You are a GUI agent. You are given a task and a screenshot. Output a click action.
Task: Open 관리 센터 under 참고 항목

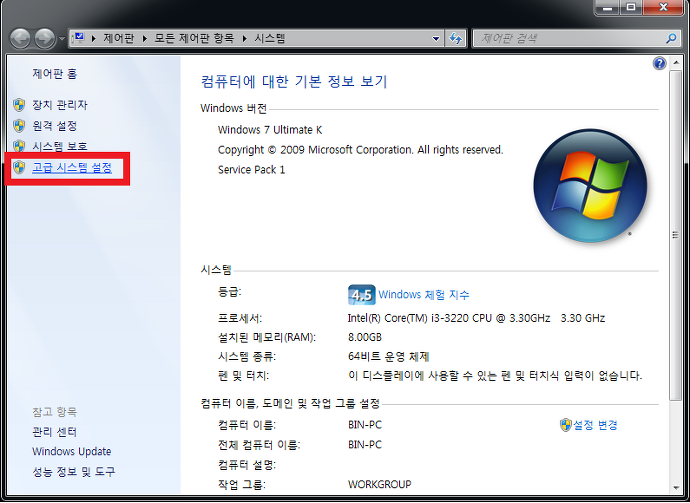tap(55, 432)
